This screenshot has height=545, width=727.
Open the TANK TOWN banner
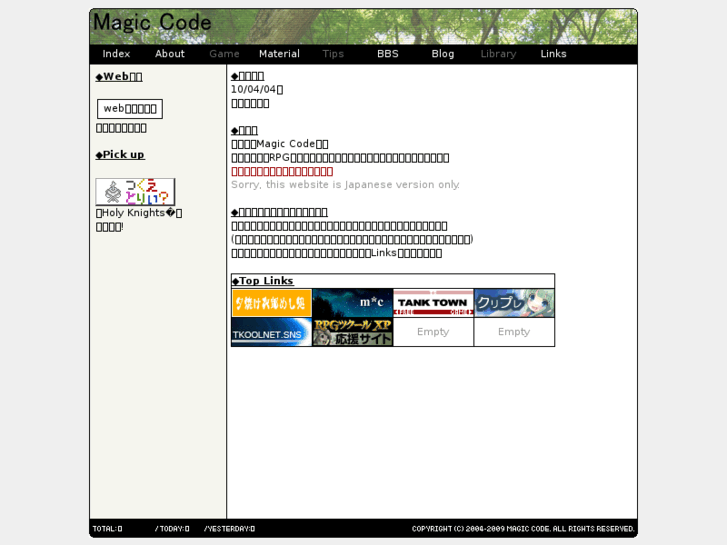click(433, 303)
